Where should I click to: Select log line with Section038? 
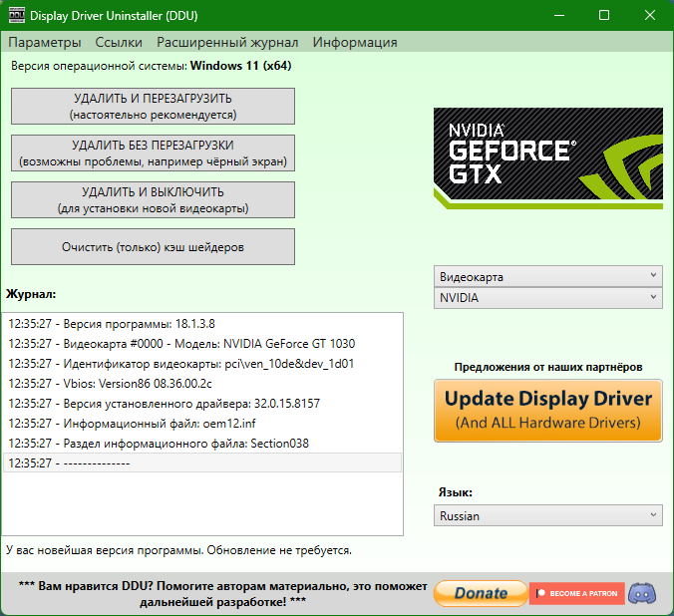(202, 444)
